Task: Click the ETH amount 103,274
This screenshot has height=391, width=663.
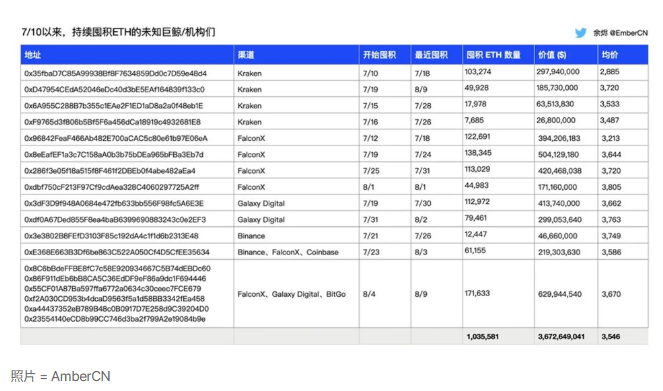Action: point(478,72)
